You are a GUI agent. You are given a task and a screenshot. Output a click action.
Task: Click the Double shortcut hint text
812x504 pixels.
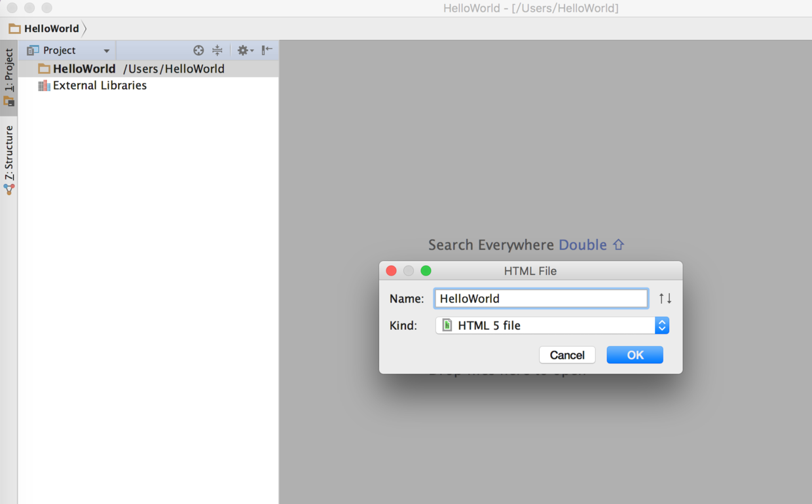[x=583, y=245]
